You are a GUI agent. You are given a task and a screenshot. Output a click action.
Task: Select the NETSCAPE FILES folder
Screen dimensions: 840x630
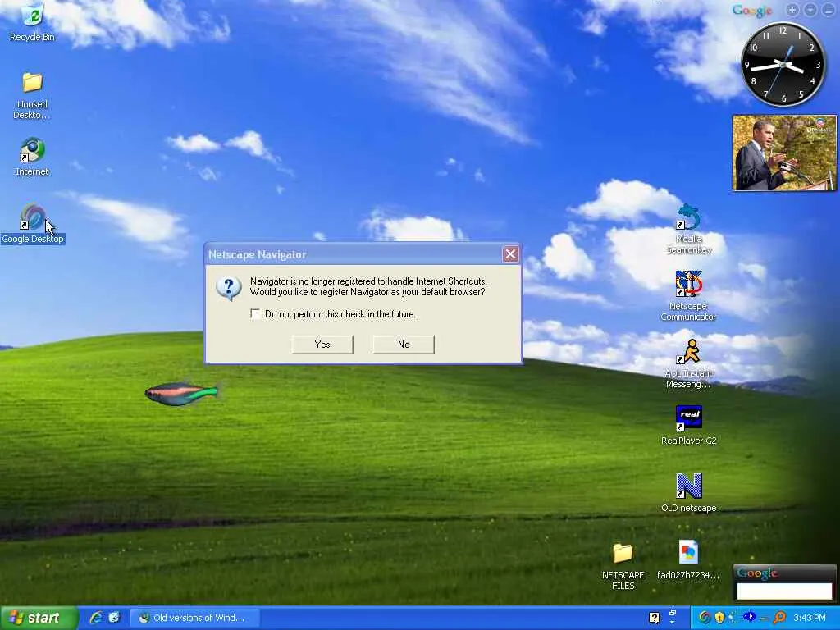[623, 566]
